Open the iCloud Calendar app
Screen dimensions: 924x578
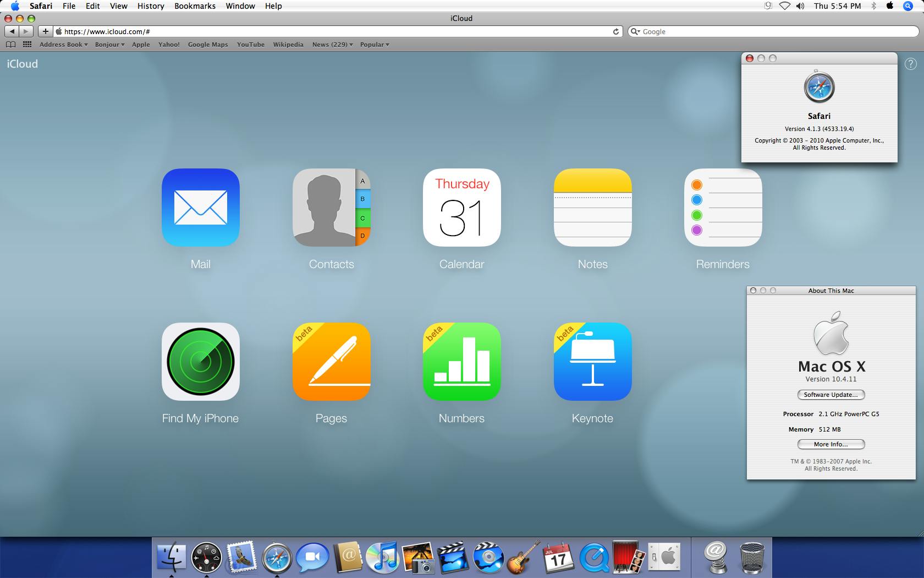coord(461,208)
